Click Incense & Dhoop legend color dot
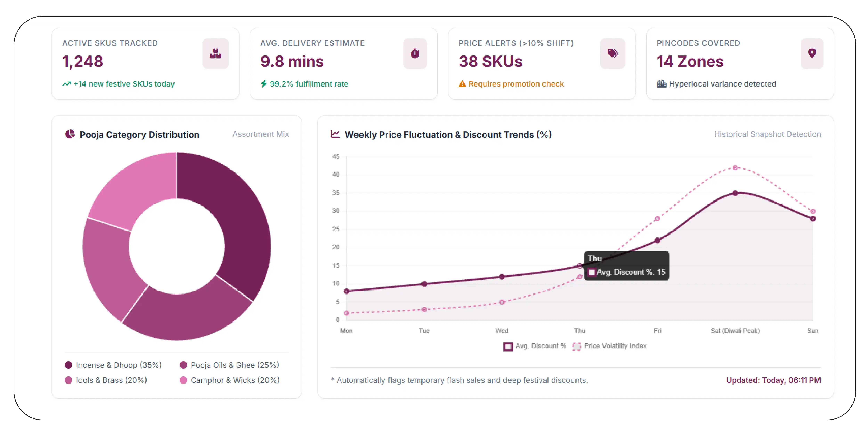The image size is (868, 431). (68, 365)
